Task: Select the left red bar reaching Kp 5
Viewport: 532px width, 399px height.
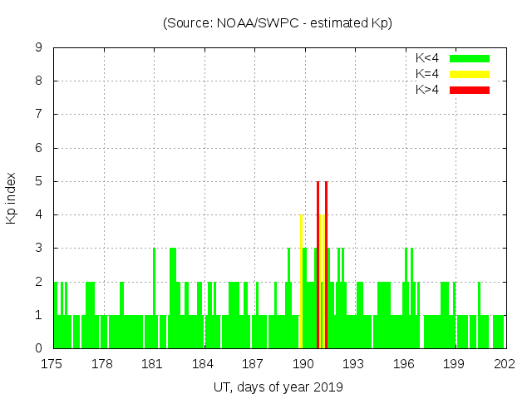Action: click(x=318, y=266)
